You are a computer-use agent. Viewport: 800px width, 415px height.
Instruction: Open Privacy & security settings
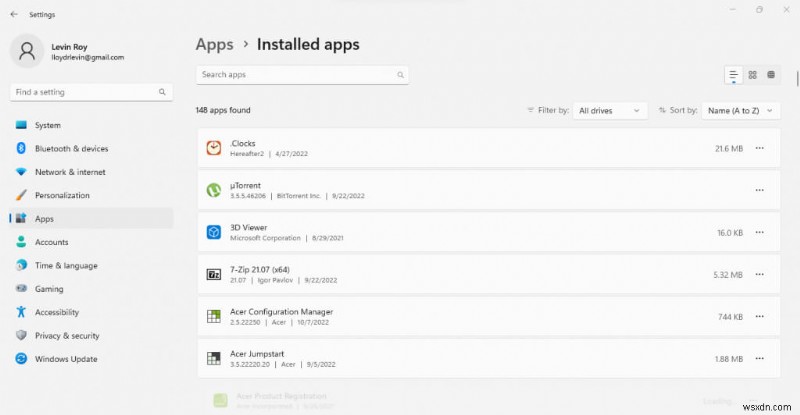91,335
